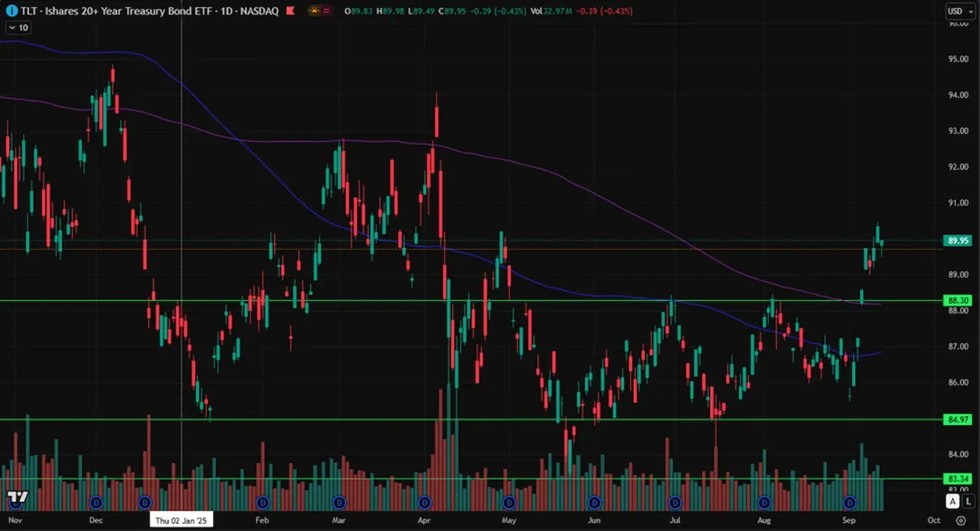This screenshot has width=980, height=531.
Task: Open chart settings gear icon
Action: click(961, 520)
